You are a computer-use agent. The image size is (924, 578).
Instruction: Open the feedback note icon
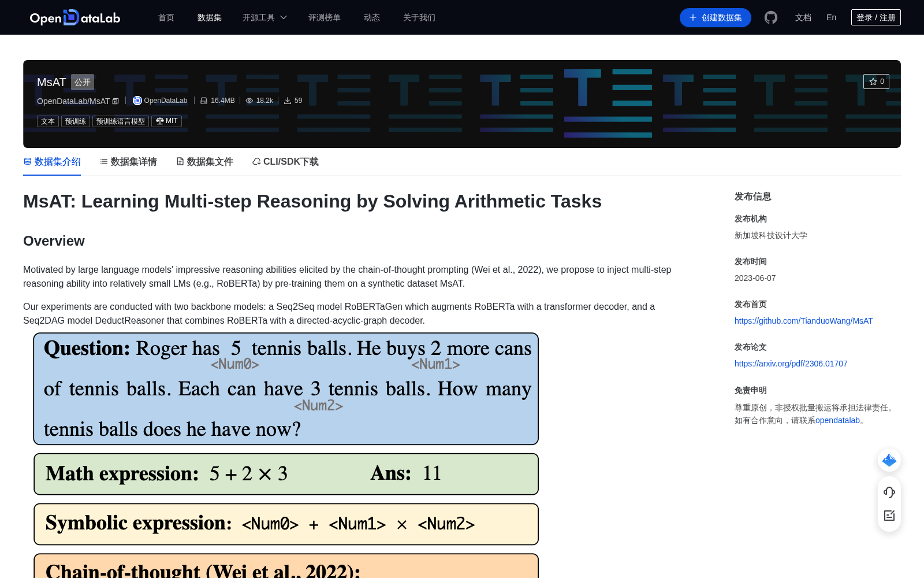[889, 516]
